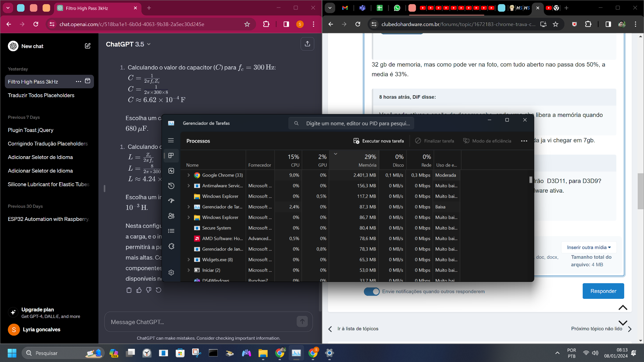This screenshot has width=644, height=362.
Task: Open ChatGPT 3.5 model dropdown
Action: (128, 44)
